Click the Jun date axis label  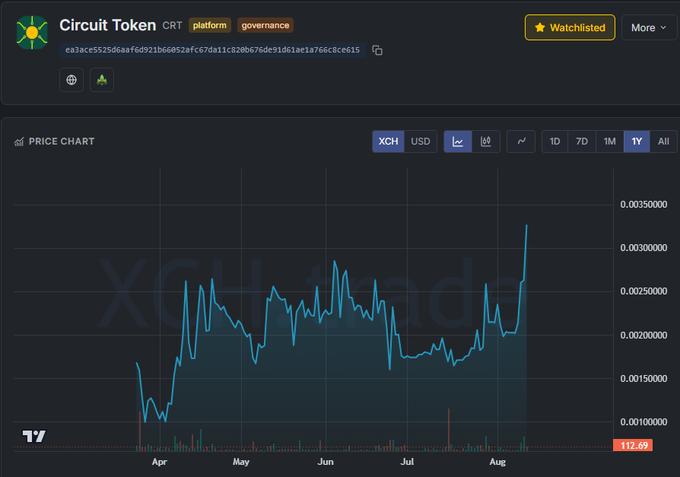tap(326, 462)
